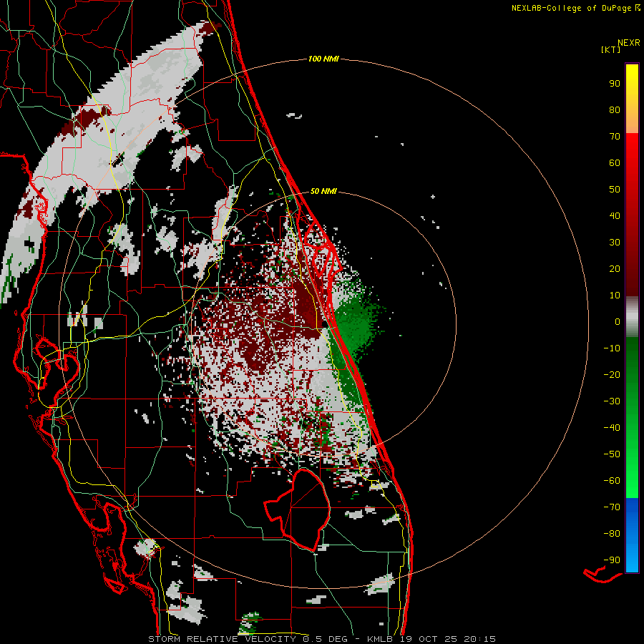The height and width of the screenshot is (644, 644).
Task: Click the -10 value on the velocity scale
Action: [612, 348]
